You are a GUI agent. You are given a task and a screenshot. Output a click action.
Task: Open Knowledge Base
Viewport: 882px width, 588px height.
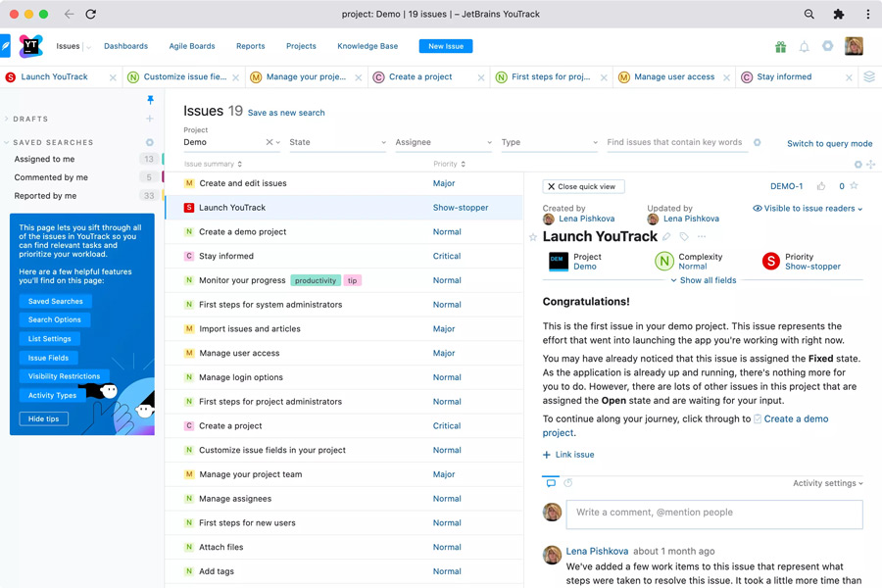[x=367, y=46]
